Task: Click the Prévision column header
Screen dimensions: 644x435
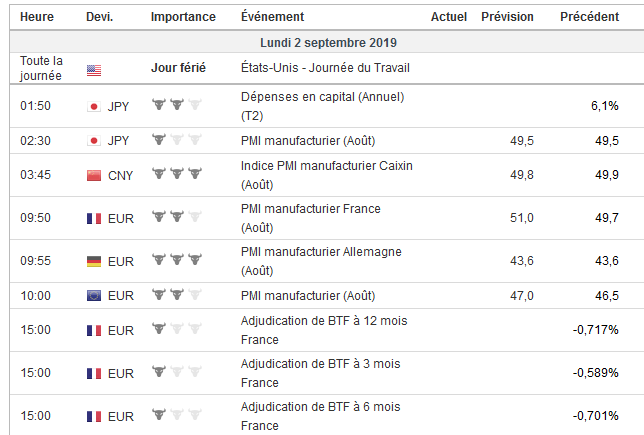Action: (507, 17)
